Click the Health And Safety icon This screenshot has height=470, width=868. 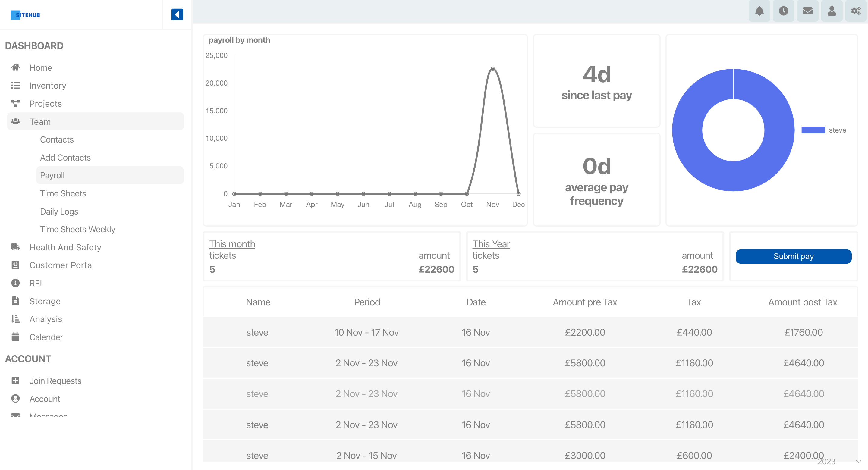(15, 247)
